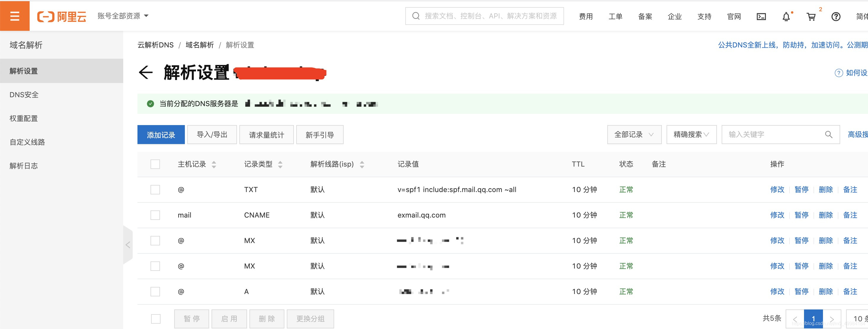Click the help question mark icon
868x329 pixels.
pyautogui.click(x=836, y=17)
